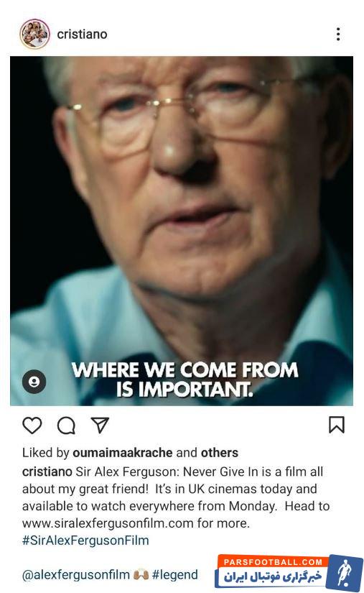Tap the Sir Alex Ferguson video image
The width and height of the screenshot is (364, 593).
(182, 231)
